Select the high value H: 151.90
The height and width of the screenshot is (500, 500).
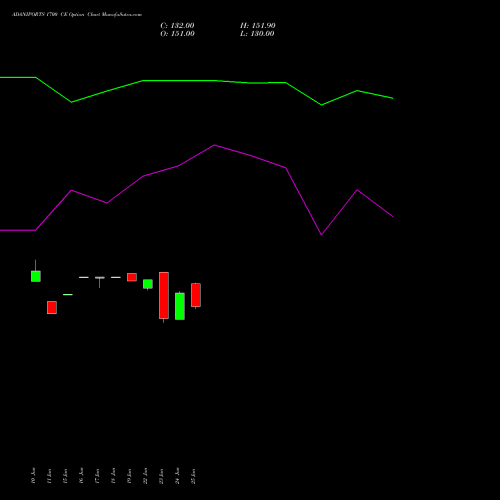click(x=258, y=26)
